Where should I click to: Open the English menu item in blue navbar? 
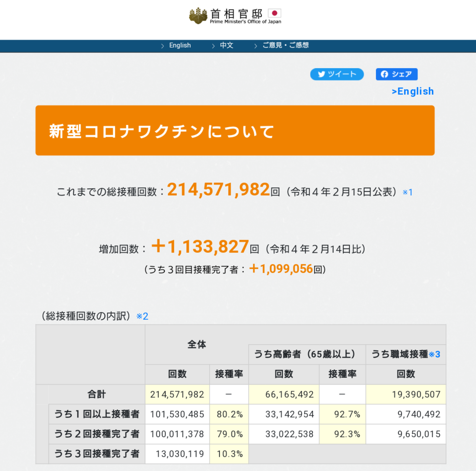[x=180, y=45]
